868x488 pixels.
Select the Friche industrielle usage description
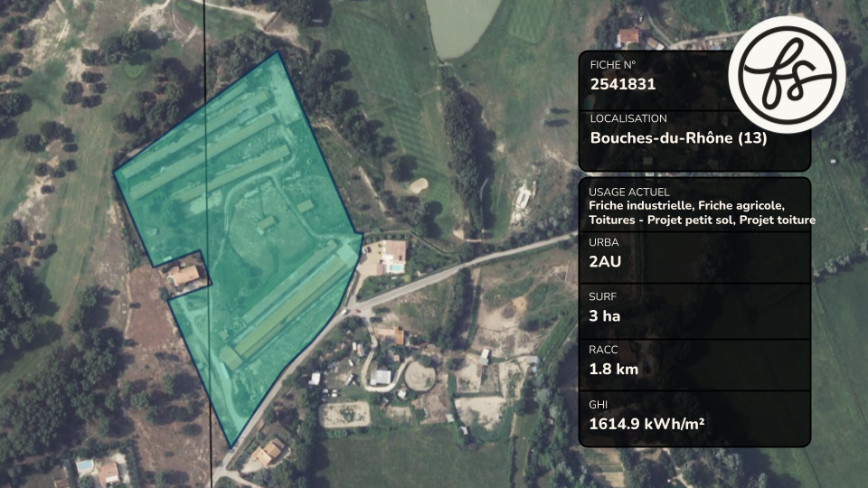702,213
